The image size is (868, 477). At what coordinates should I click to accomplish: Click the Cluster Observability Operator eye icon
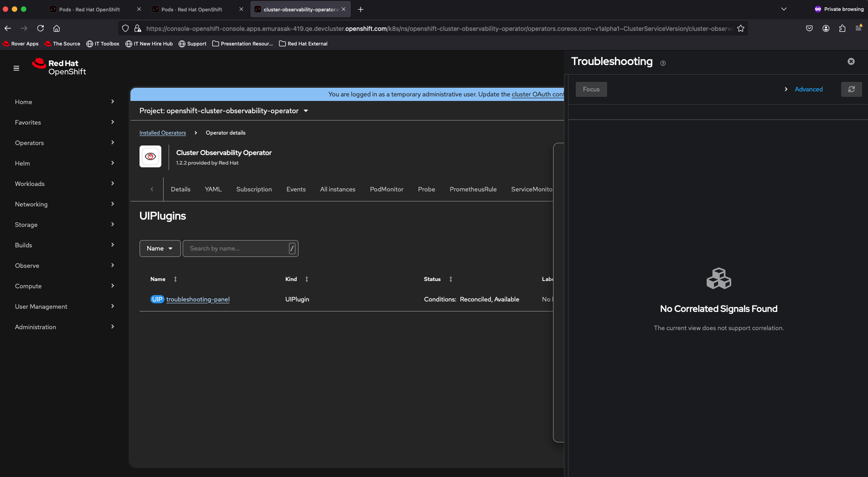coord(150,156)
